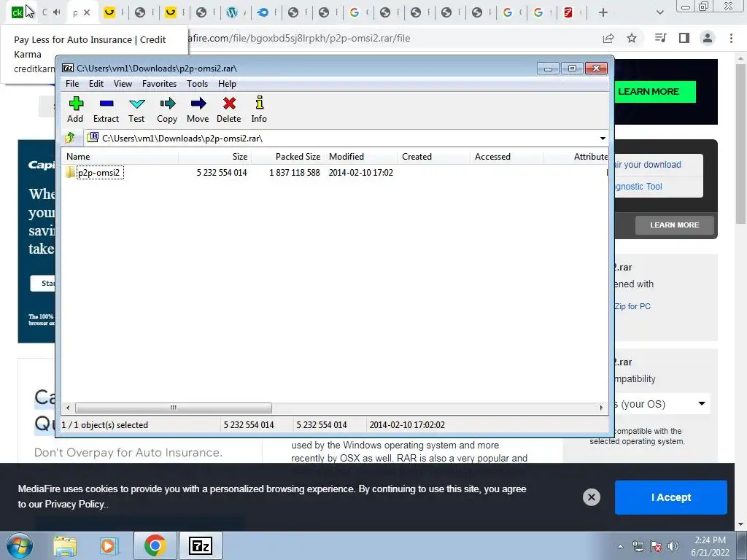Screen dimensions: 747x560
Task: Click the horizontal scrollbar right arrow
Action: pos(601,408)
